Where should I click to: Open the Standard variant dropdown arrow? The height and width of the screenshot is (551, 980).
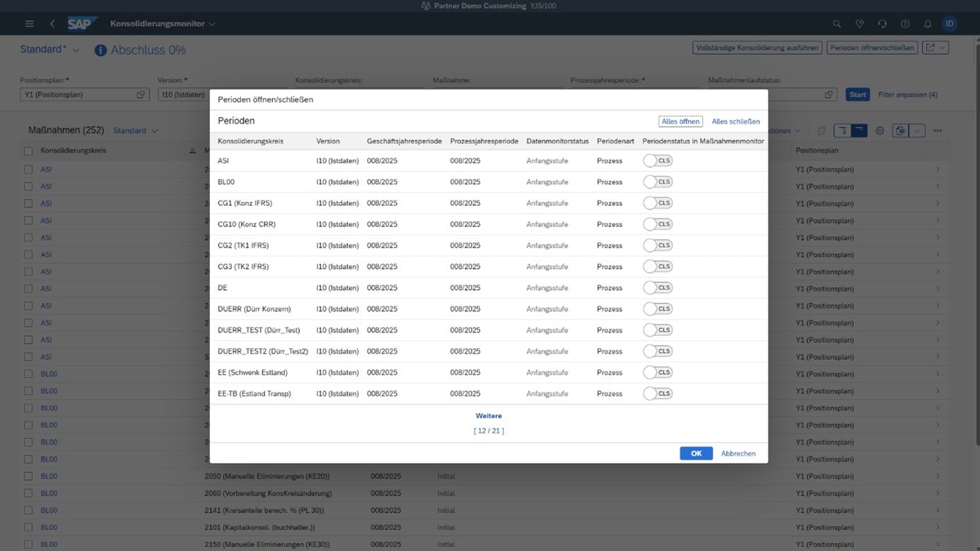coord(76,50)
